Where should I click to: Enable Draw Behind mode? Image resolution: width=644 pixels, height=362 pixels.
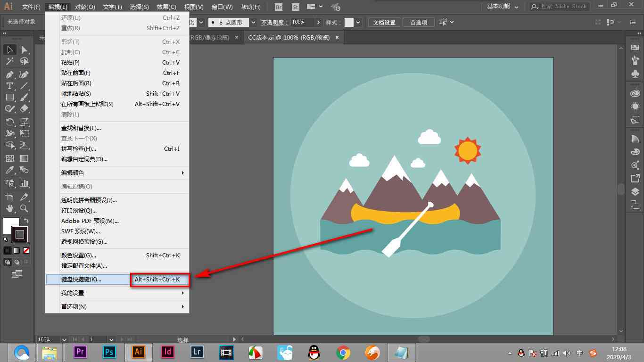point(17,262)
